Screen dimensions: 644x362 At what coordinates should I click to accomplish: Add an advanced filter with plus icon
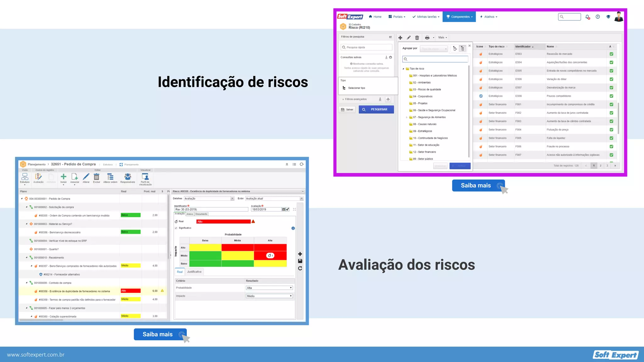tap(388, 99)
